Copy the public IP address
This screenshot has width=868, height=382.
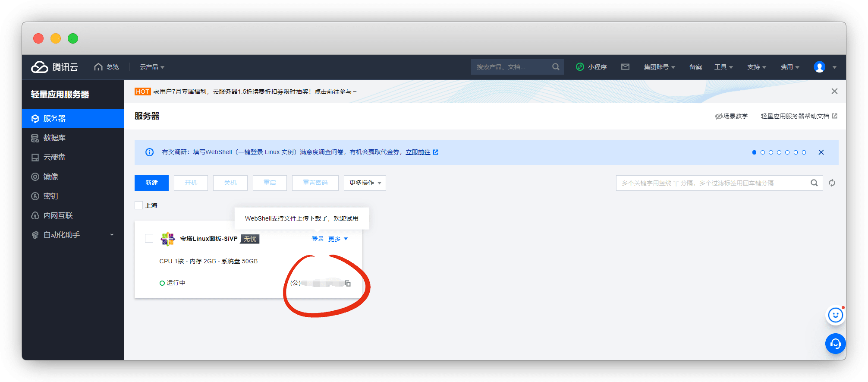click(348, 284)
